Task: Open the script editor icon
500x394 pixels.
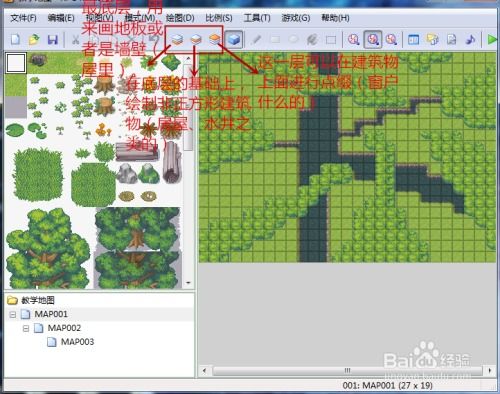Action: coord(451,40)
